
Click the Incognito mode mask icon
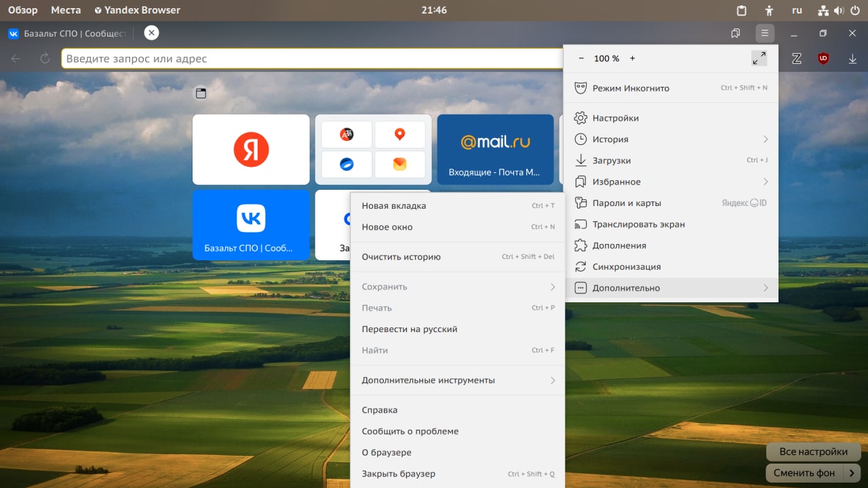click(580, 88)
